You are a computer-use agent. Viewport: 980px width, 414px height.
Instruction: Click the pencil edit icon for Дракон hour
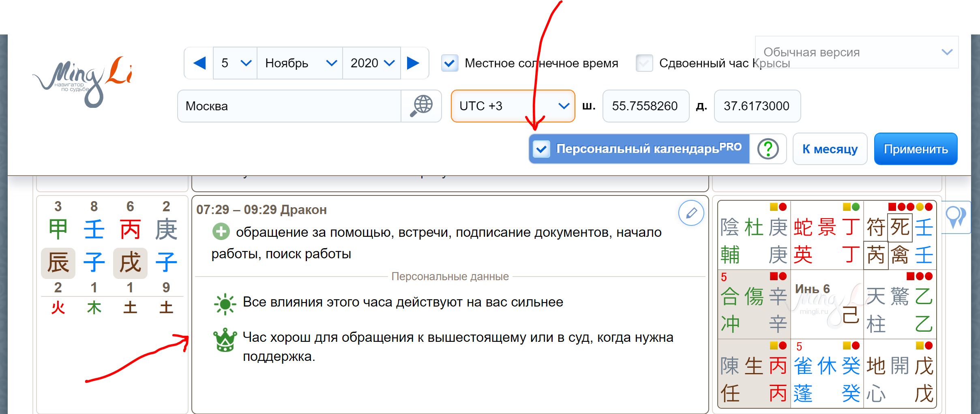pos(692,212)
